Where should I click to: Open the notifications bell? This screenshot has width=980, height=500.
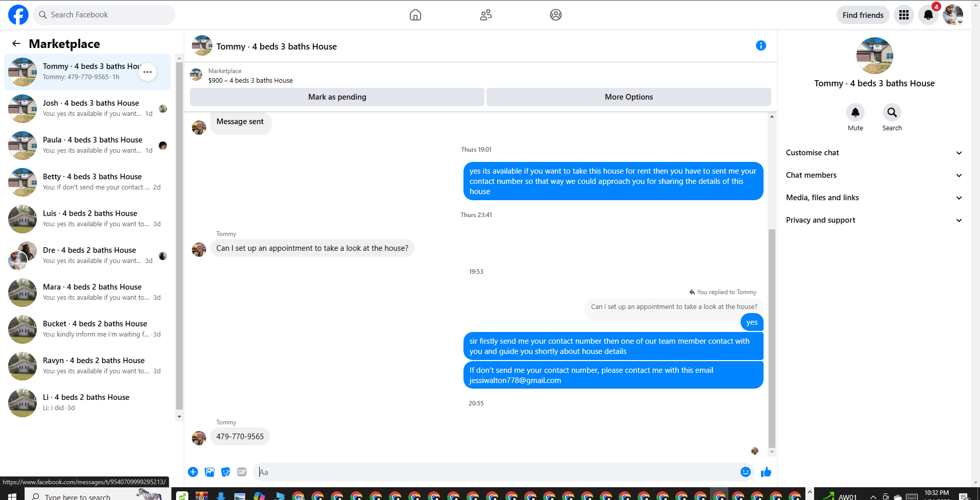pyautogui.click(x=928, y=15)
